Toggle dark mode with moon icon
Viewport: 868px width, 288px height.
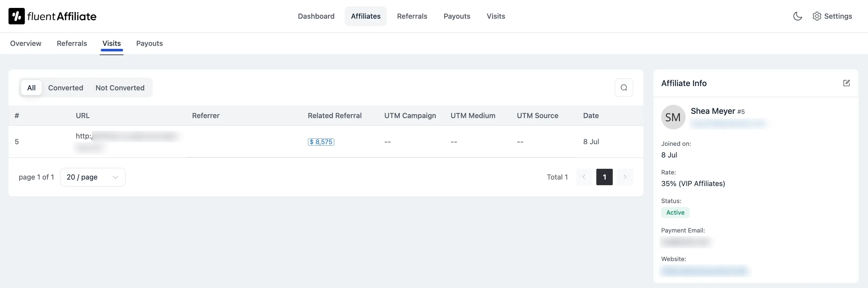tap(797, 16)
